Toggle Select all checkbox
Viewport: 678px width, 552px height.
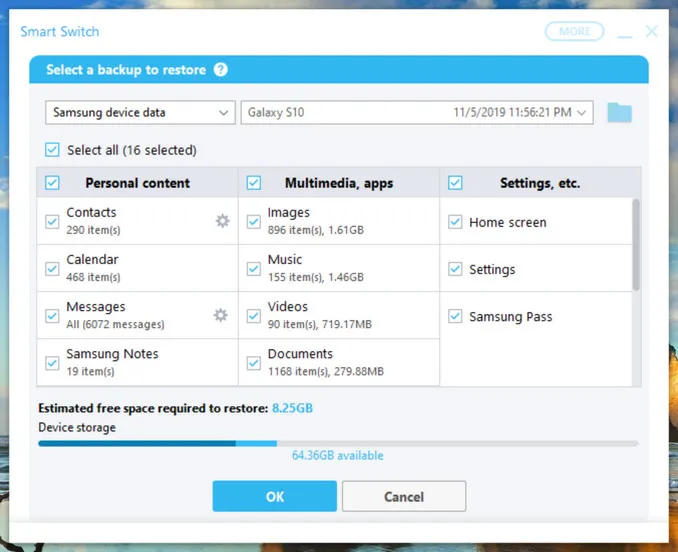coord(52,150)
